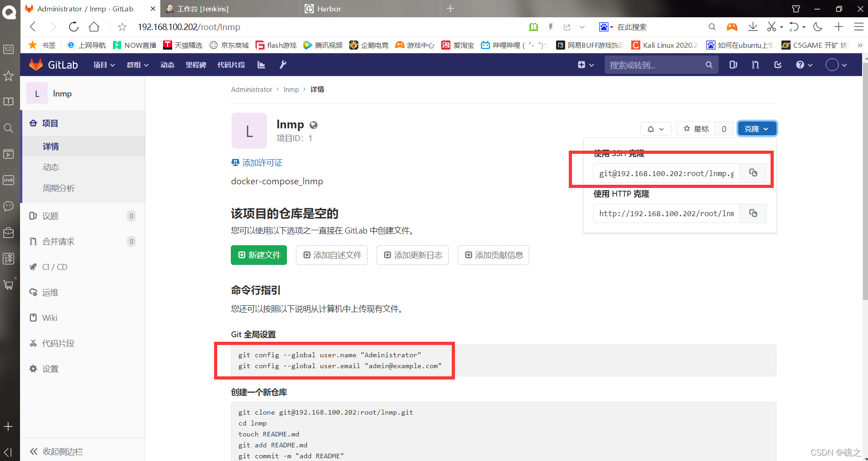Viewport: 868px width, 461px height.
Task: Open merge requests icon in top navbar
Action: click(x=756, y=65)
